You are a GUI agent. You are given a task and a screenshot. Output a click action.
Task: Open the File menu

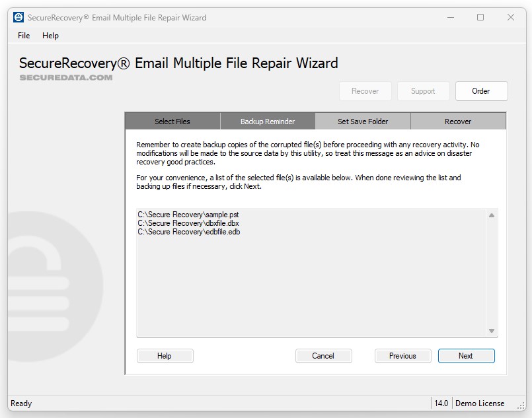pos(24,36)
